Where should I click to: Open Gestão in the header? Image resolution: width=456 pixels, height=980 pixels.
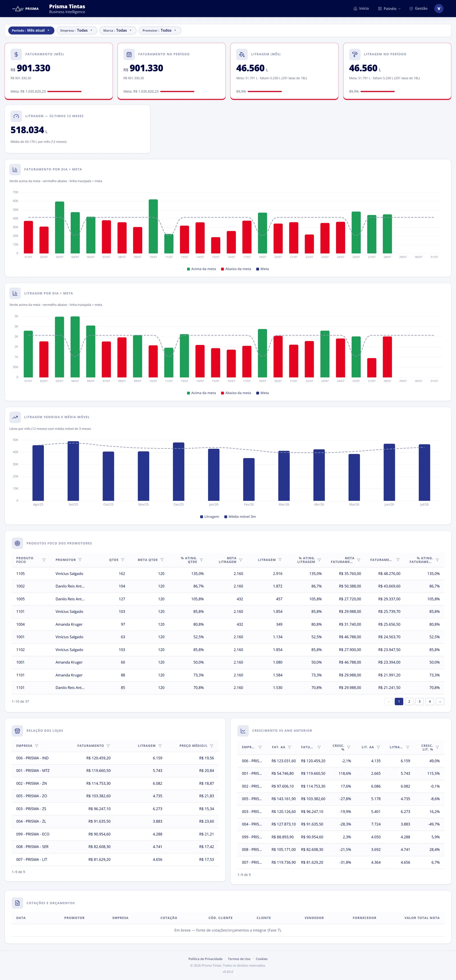(x=418, y=8)
